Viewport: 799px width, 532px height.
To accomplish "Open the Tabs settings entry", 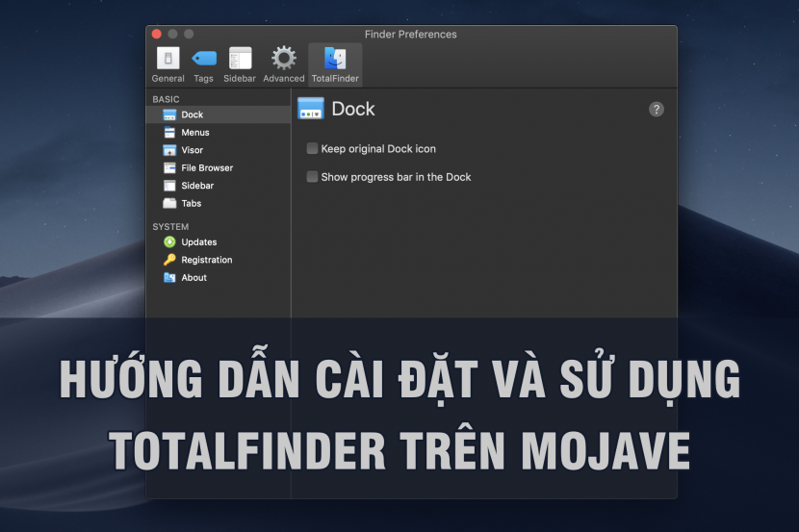I will [191, 203].
